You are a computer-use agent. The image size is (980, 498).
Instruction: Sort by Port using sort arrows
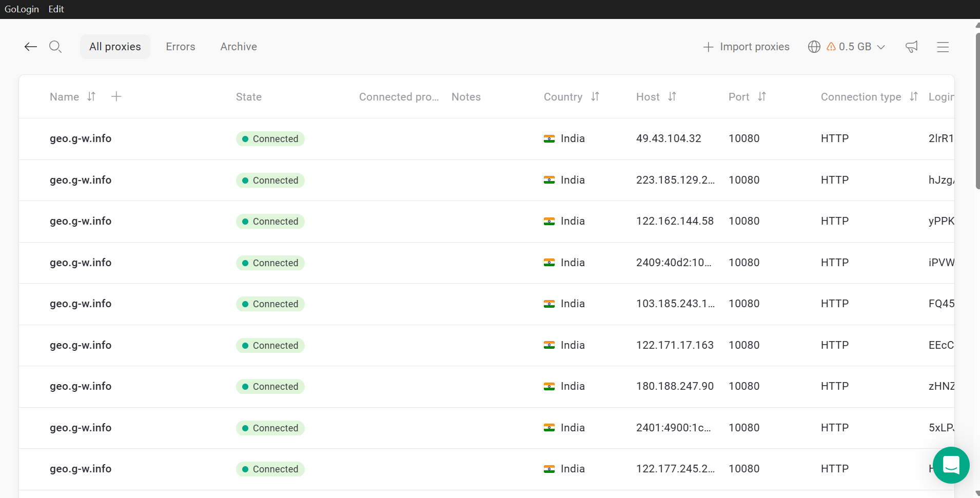[x=762, y=96]
